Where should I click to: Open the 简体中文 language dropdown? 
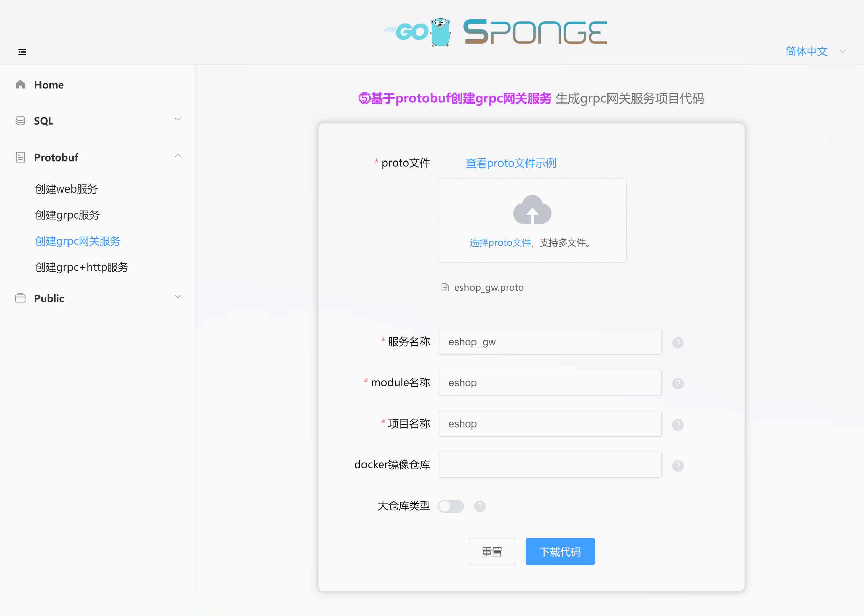point(814,51)
